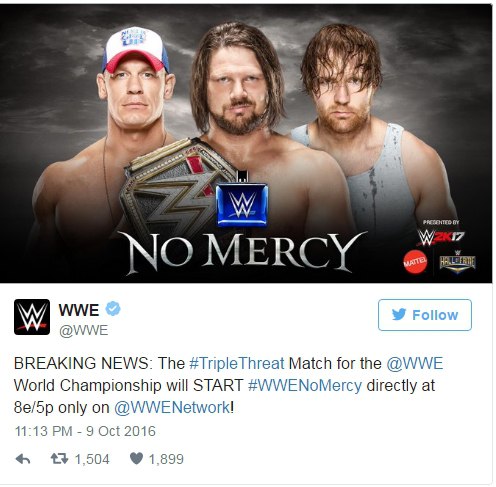
Task: Open the #TripleThreat hashtag link
Action: pos(237,363)
